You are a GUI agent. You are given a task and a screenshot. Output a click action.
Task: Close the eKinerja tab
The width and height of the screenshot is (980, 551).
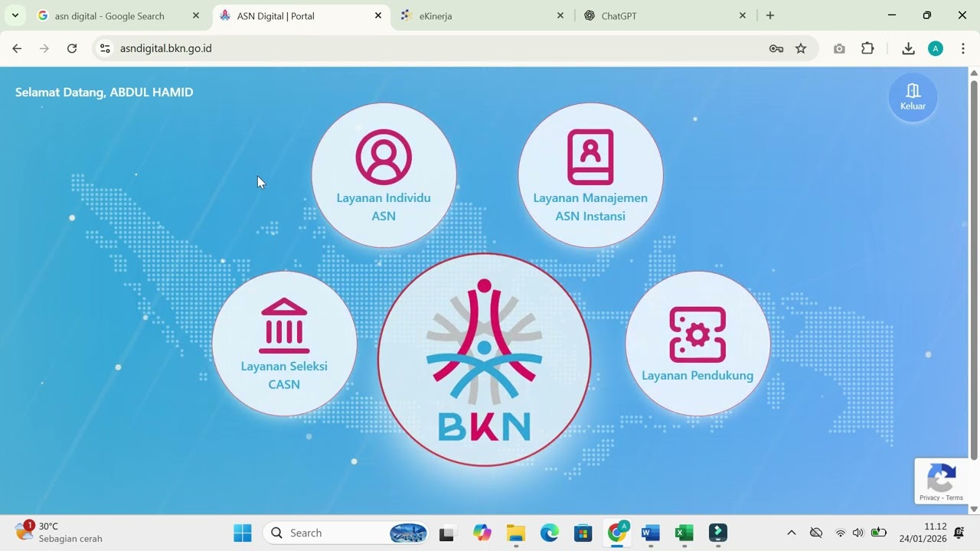(x=560, y=15)
